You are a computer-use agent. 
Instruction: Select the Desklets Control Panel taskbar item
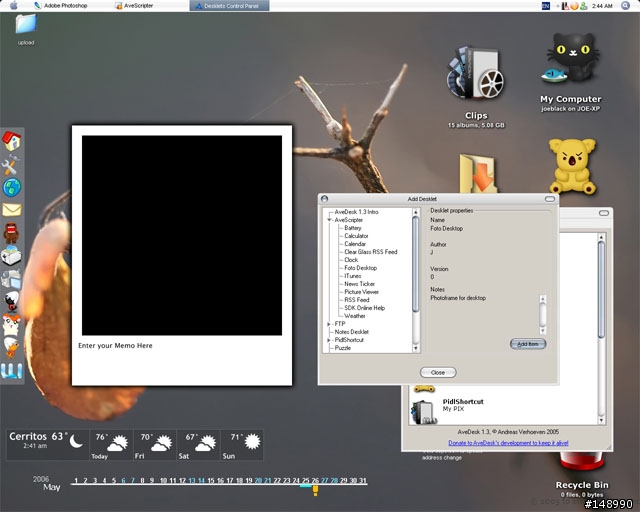click(229, 6)
